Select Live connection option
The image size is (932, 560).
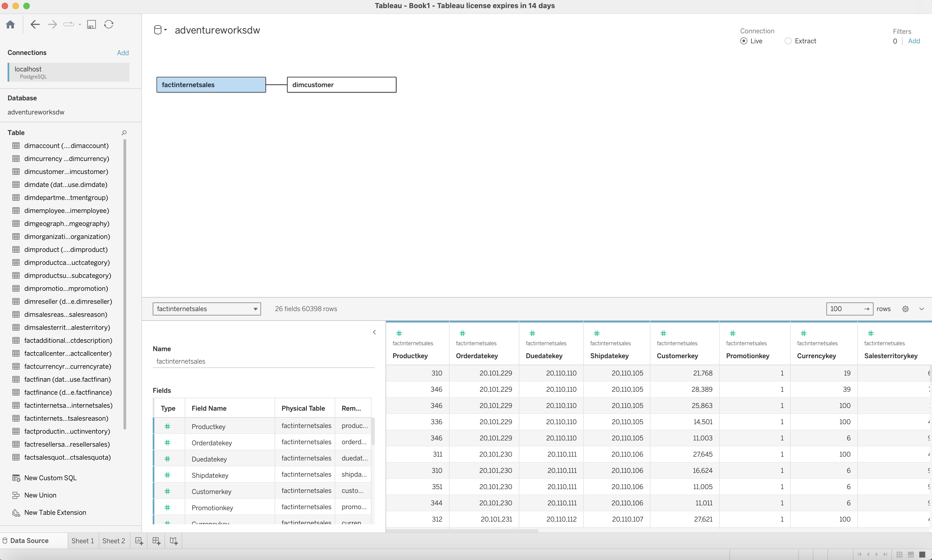tap(744, 41)
